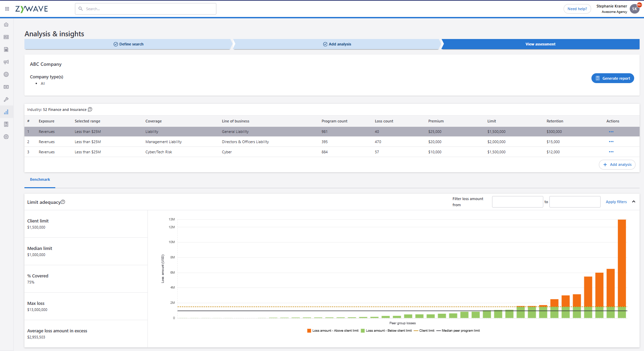Click the Apply filters link
Image resolution: width=644 pixels, height=351 pixels.
pyautogui.click(x=616, y=202)
